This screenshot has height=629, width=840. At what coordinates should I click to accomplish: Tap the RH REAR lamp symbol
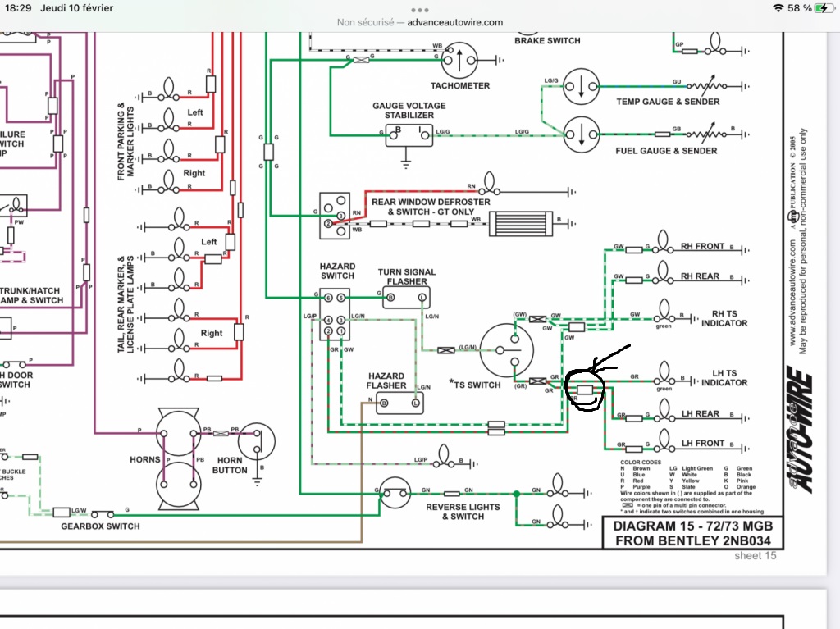(663, 272)
